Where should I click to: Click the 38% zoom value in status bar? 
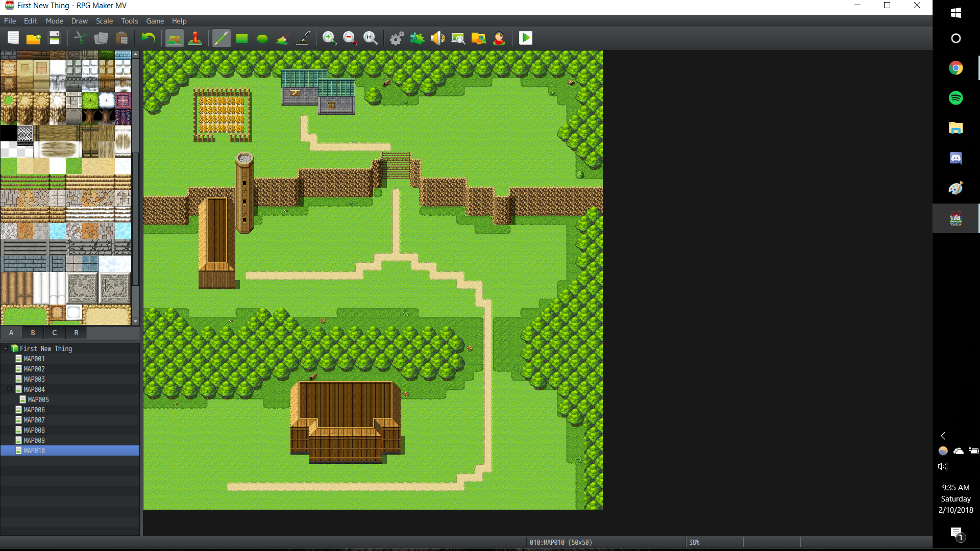[x=694, y=542]
